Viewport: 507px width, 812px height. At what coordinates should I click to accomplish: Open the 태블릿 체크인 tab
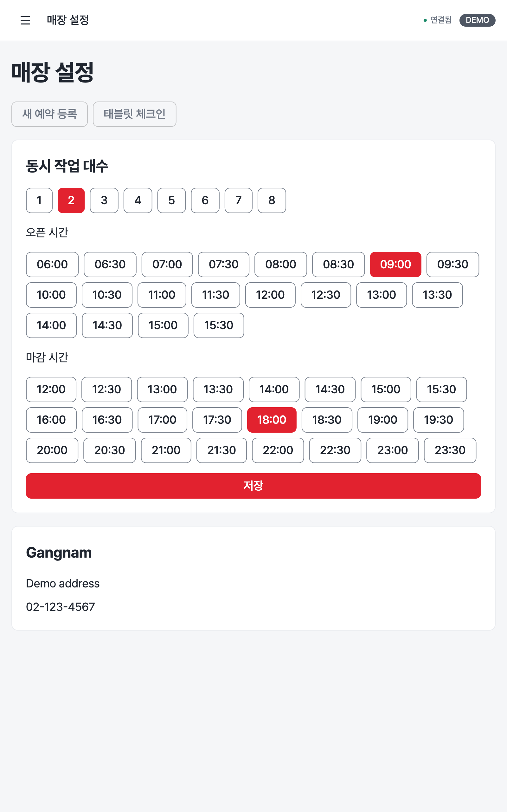tap(134, 114)
